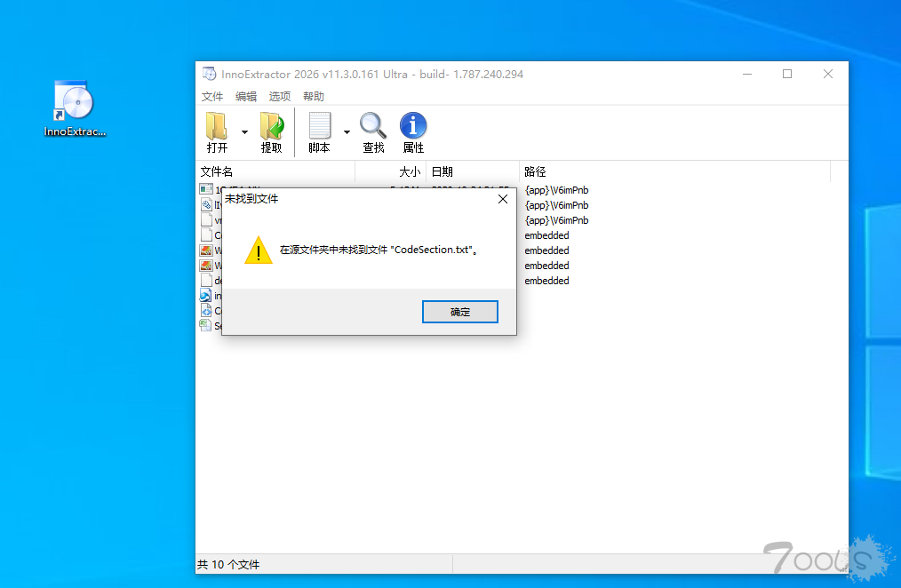Open the 帮助 menu
The image size is (901, 588).
click(313, 96)
